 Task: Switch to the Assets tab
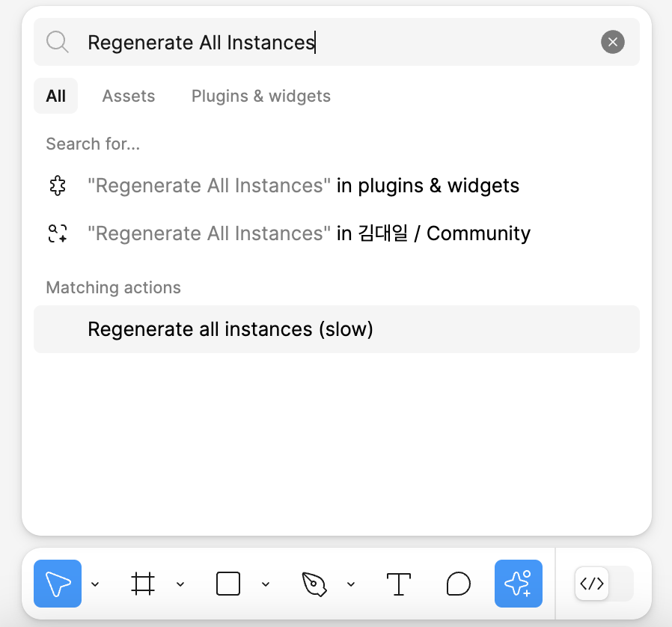coord(129,96)
